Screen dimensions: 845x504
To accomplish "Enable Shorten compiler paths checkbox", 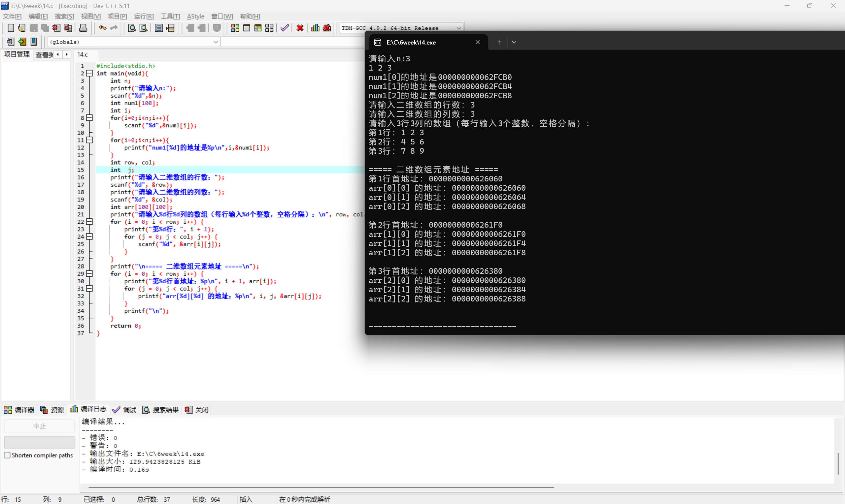I will [7, 455].
